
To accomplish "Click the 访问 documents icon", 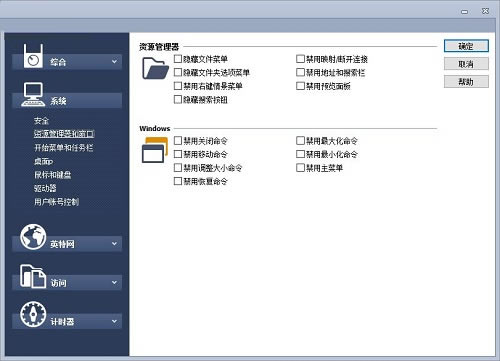I will click(33, 276).
